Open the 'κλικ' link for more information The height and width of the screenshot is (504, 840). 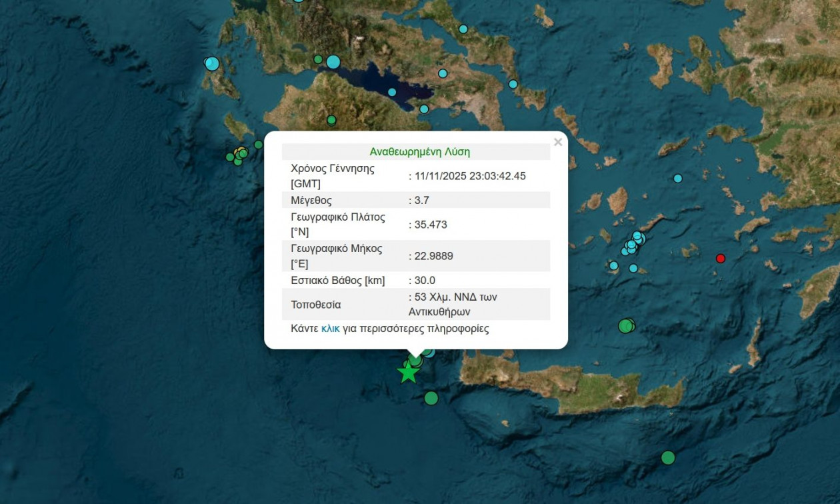point(330,329)
